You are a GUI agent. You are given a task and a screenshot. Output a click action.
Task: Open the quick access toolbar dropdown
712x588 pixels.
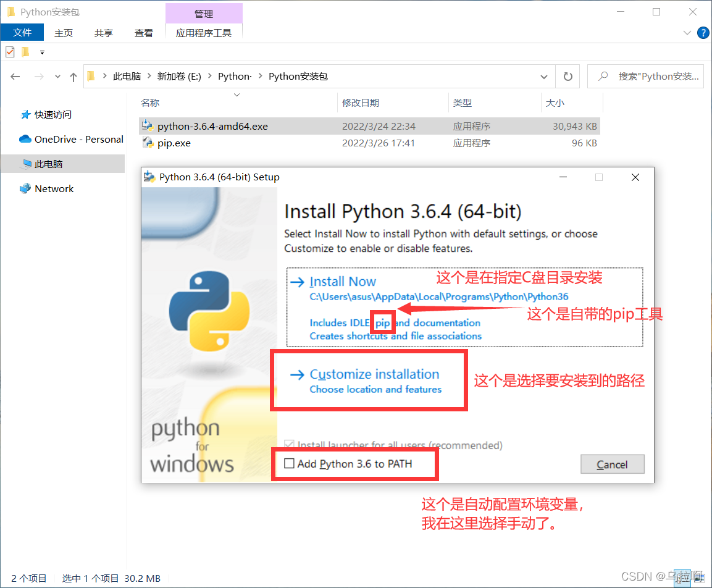click(x=42, y=52)
